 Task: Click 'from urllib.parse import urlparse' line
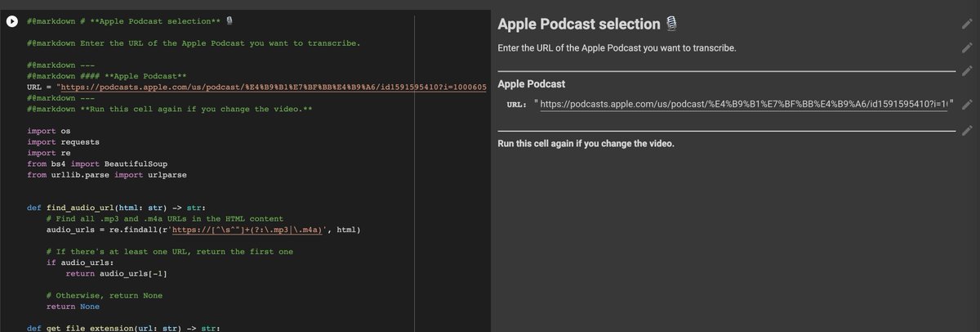[x=108, y=175]
